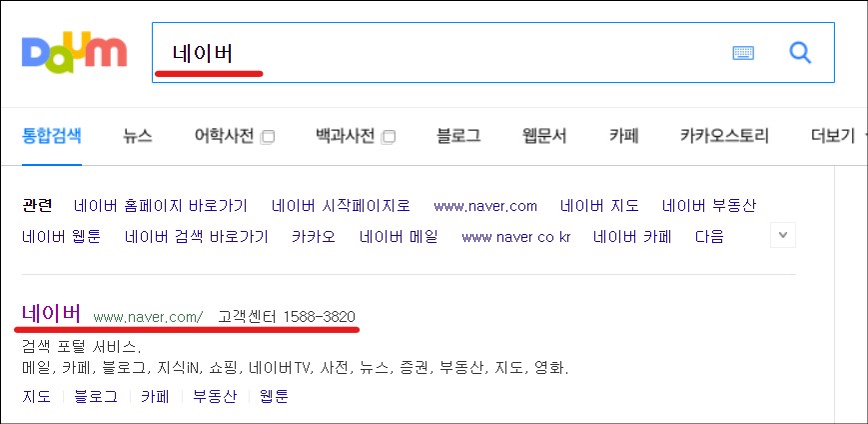Open the virtual keyboard icon
Image resolution: width=868 pixels, height=424 pixels.
pyautogui.click(x=743, y=53)
